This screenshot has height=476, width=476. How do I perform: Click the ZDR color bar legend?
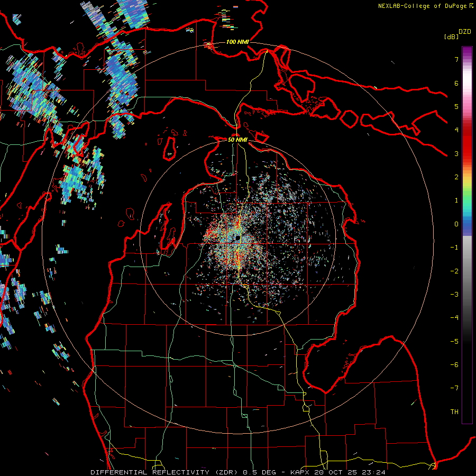click(467, 235)
